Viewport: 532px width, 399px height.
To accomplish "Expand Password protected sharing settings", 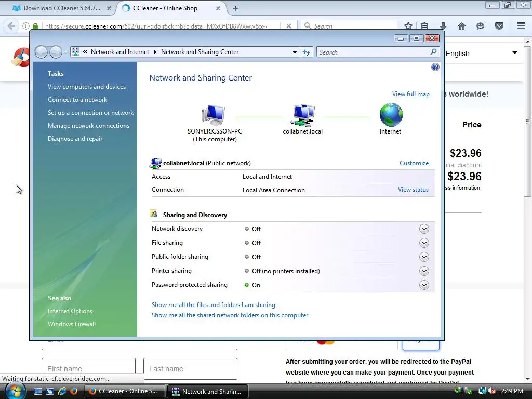I will (x=424, y=285).
